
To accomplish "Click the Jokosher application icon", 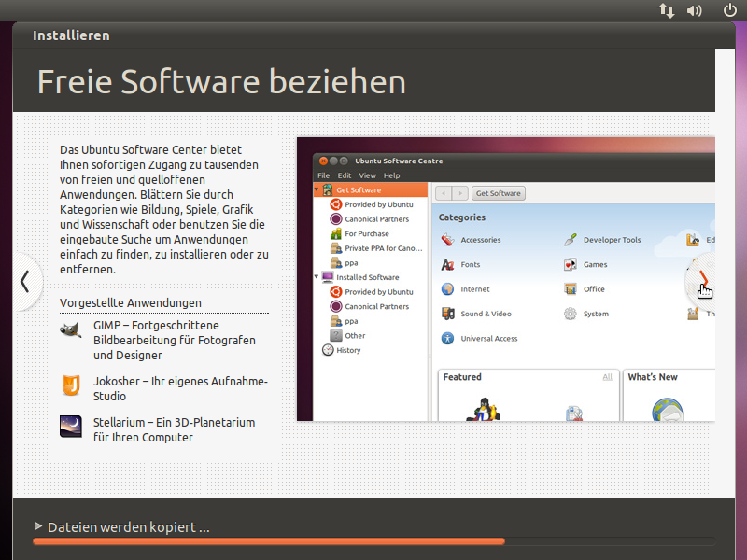I will tap(71, 385).
